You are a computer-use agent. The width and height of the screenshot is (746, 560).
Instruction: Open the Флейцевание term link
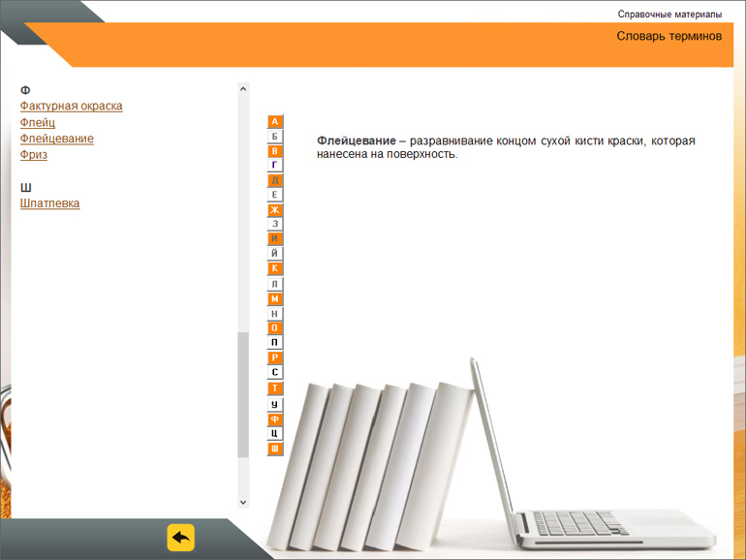[56, 140]
